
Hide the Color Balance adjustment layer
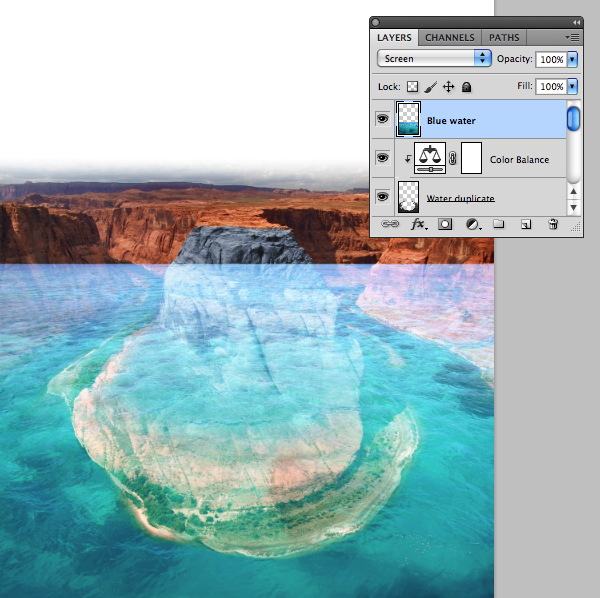[382, 158]
